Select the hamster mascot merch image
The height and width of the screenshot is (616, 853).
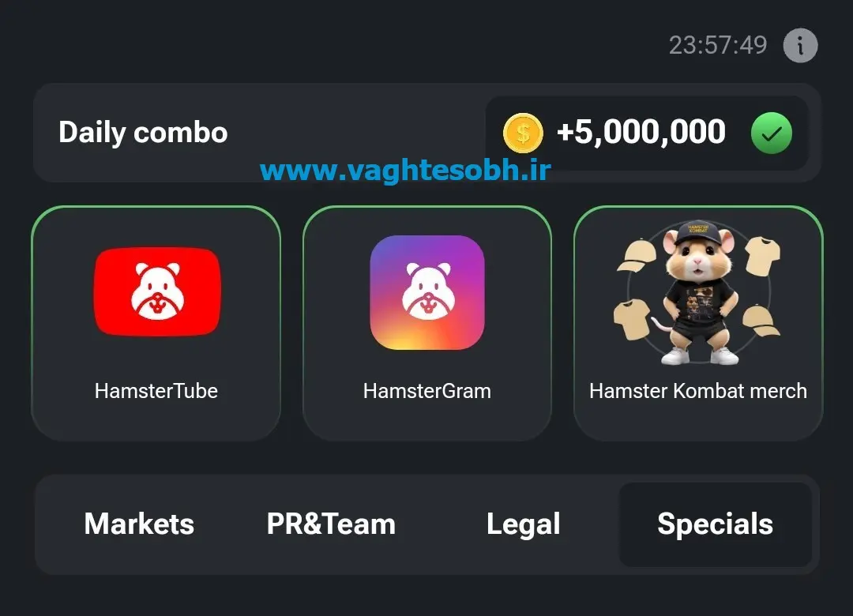(x=698, y=292)
